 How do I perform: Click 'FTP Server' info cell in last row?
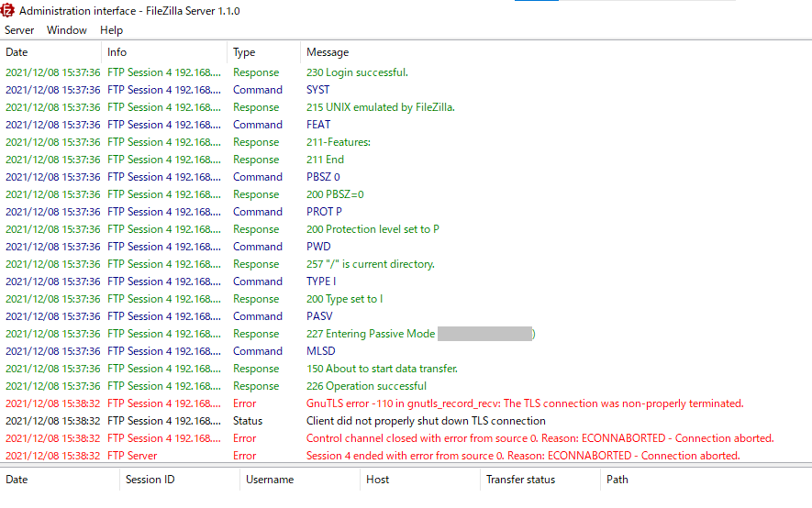[132, 456]
